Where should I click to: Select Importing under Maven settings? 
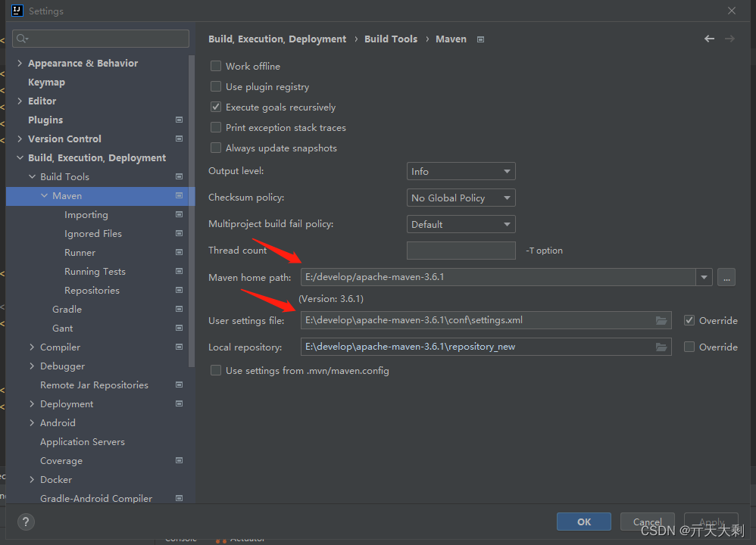point(86,214)
